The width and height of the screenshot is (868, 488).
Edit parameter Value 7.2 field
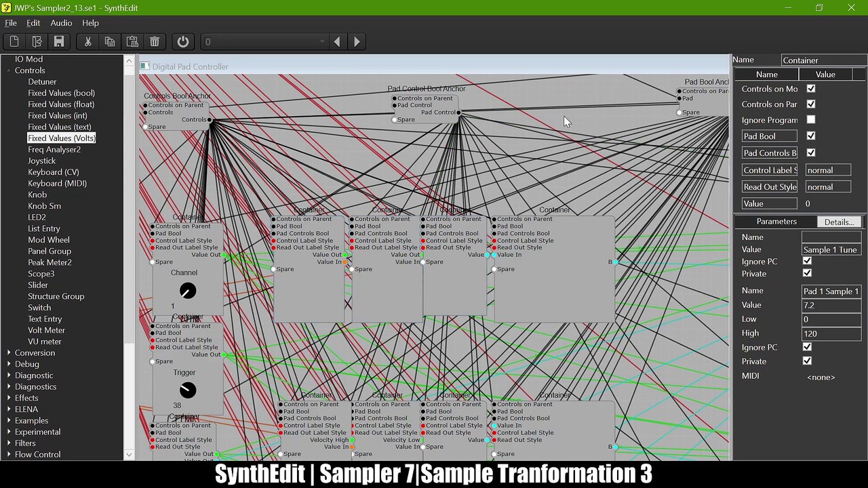pos(831,305)
